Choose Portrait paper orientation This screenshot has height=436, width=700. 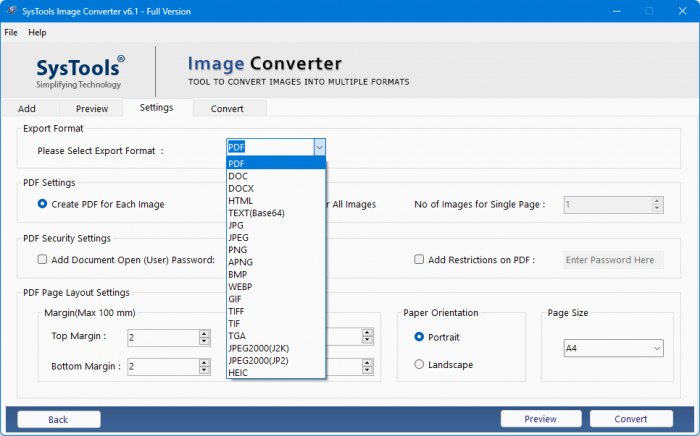(x=419, y=337)
